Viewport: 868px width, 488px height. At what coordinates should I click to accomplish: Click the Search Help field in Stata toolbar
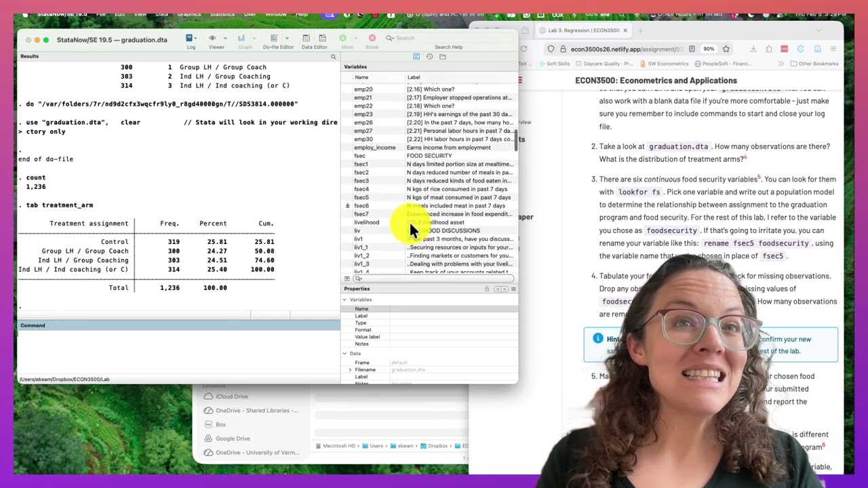(x=448, y=38)
